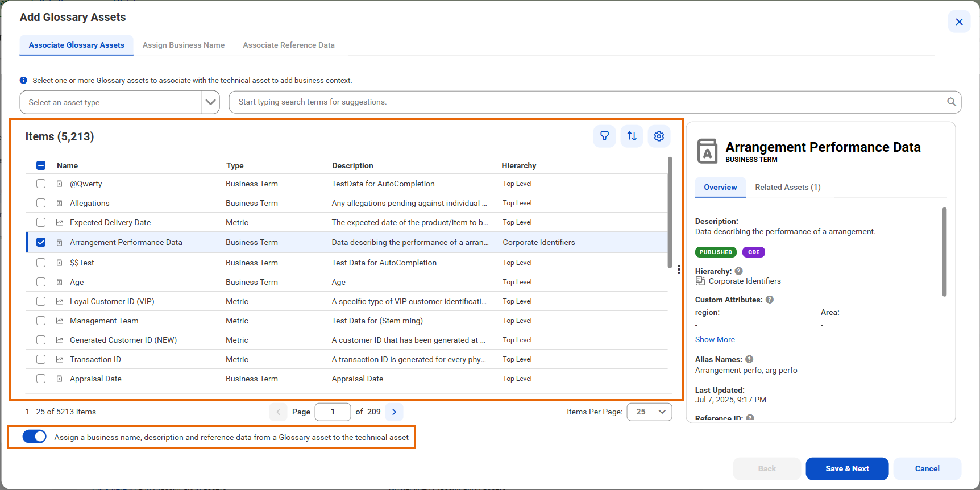Toggle the select-all header checkbox
This screenshot has width=980, height=490.
pyautogui.click(x=41, y=165)
